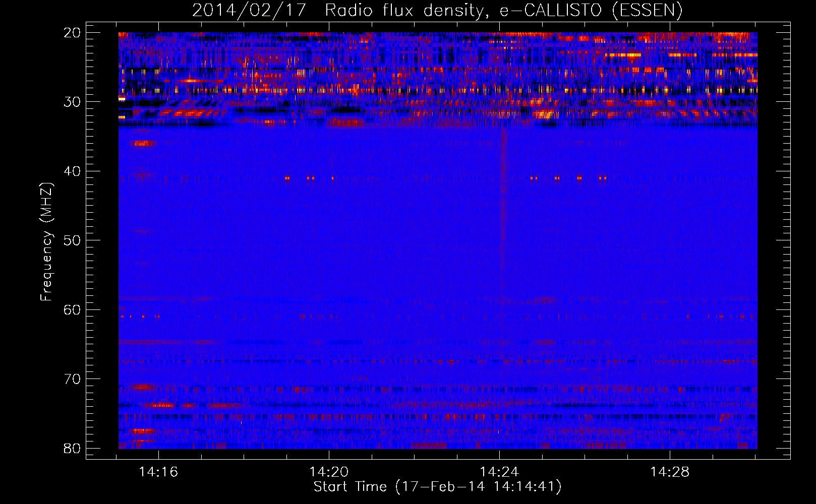Screen dimensions: 816x504
Task: Click the frequency tick label '80'
Action: (73, 448)
